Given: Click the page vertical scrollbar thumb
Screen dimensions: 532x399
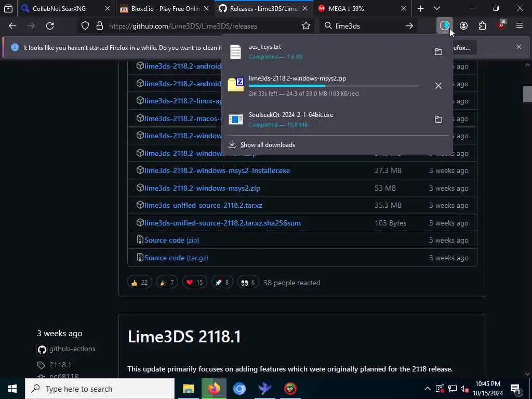Looking at the screenshot, I should click(527, 95).
